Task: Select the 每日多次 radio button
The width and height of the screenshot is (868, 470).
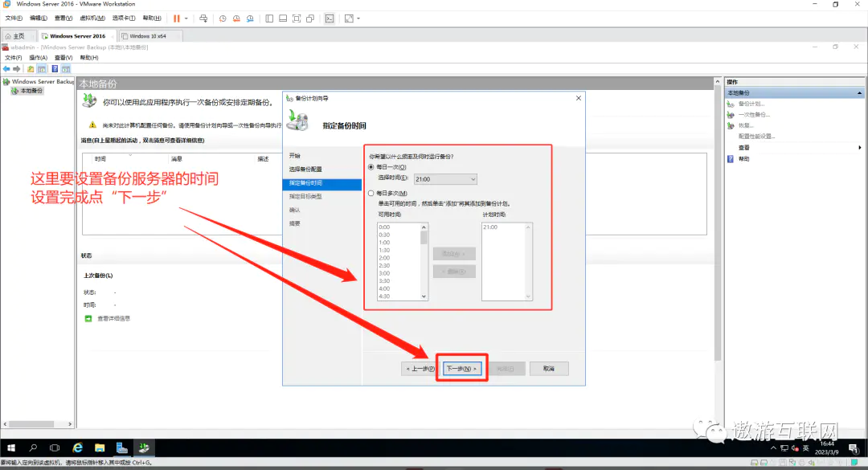Action: click(371, 194)
